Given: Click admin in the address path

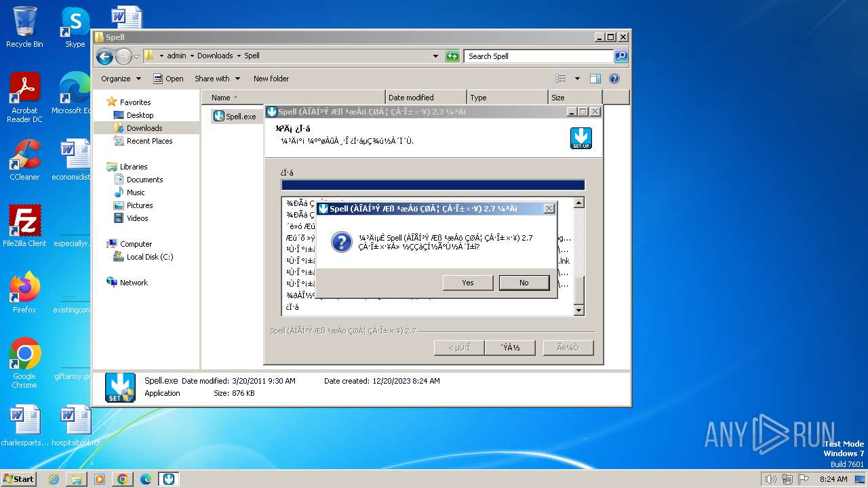Looking at the screenshot, I should click(176, 56).
